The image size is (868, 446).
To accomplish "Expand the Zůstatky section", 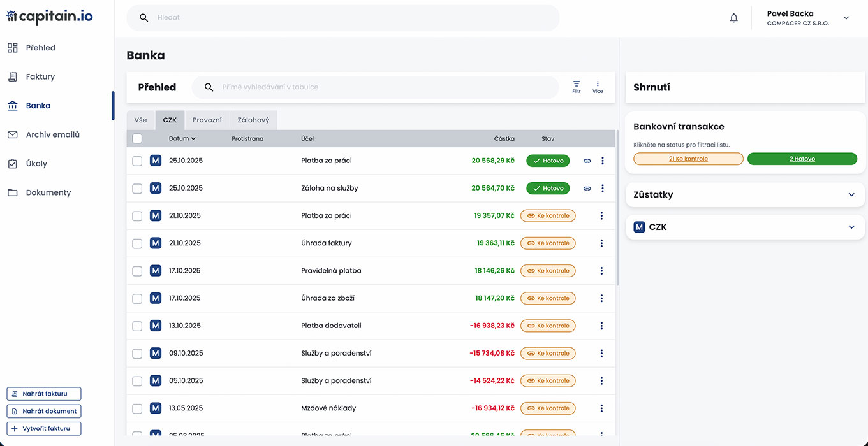I will pyautogui.click(x=851, y=195).
